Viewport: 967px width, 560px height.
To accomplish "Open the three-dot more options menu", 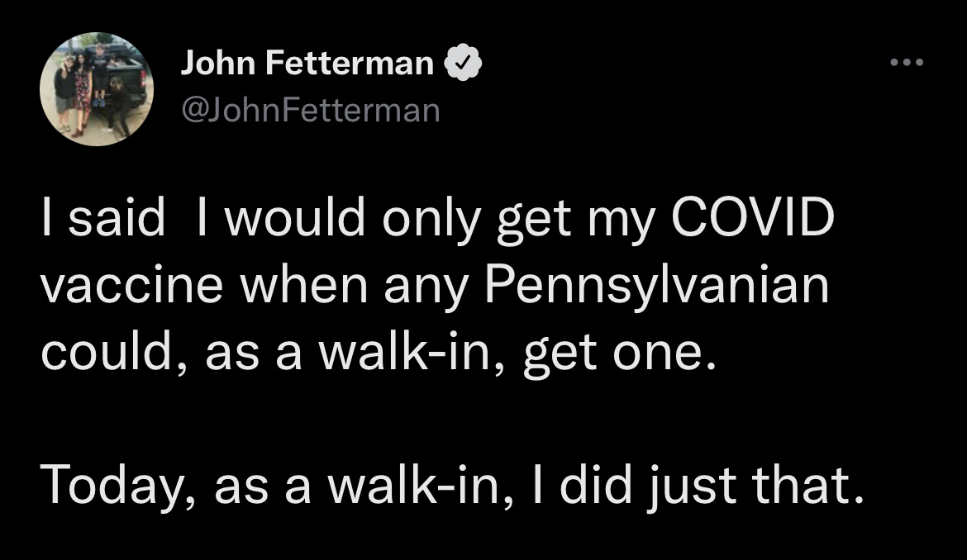I will [907, 62].
